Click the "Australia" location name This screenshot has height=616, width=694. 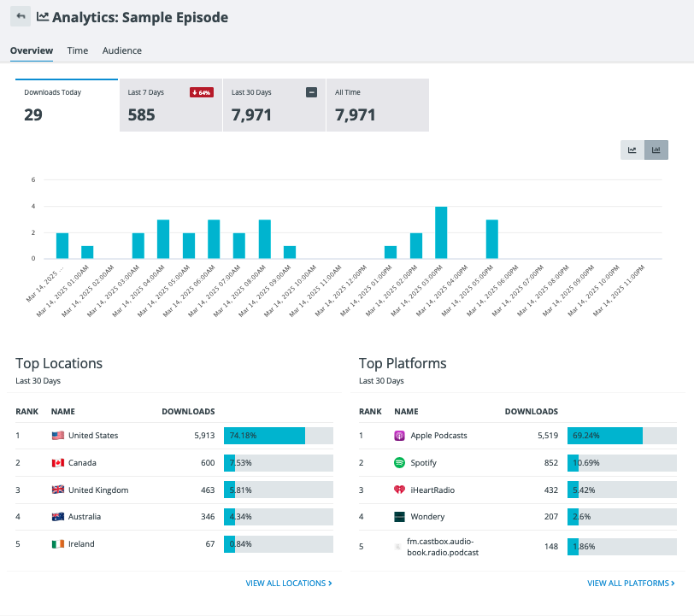click(x=85, y=517)
